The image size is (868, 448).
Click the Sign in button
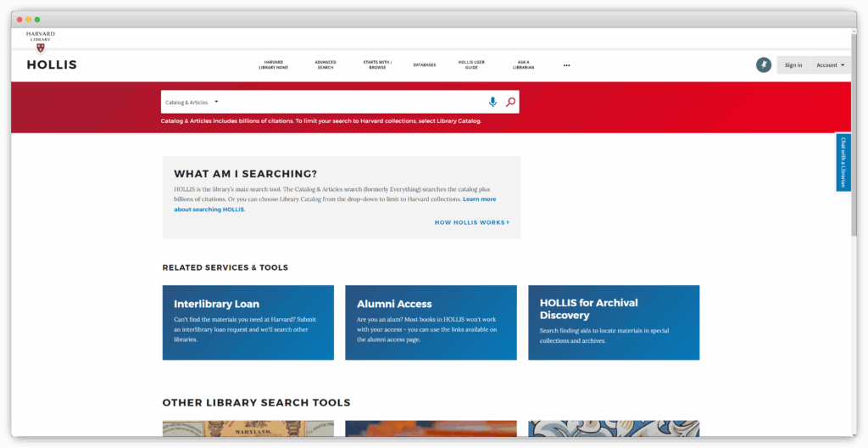pyautogui.click(x=793, y=64)
